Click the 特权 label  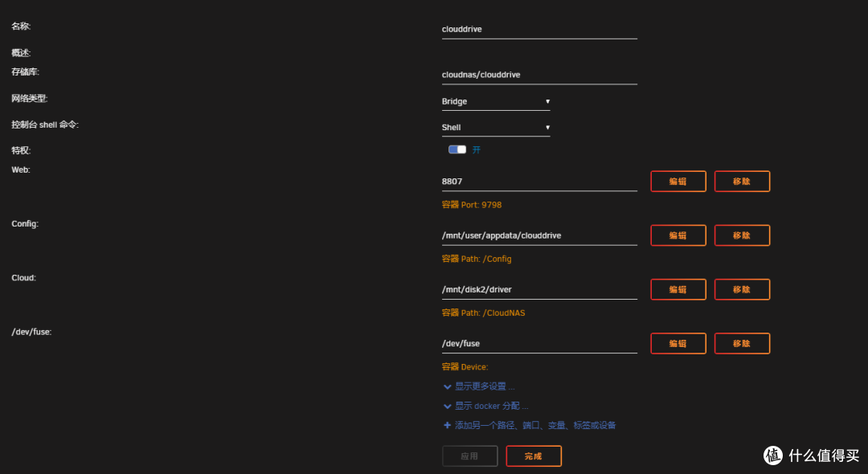click(x=21, y=150)
